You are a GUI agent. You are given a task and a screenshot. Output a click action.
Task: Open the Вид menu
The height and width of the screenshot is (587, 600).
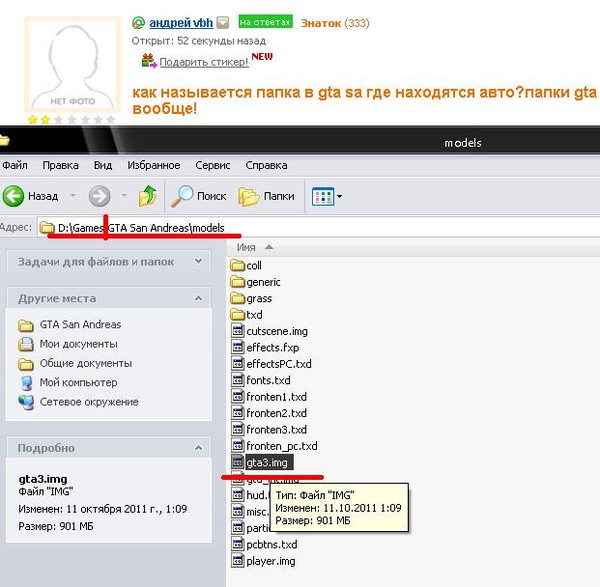[103, 165]
